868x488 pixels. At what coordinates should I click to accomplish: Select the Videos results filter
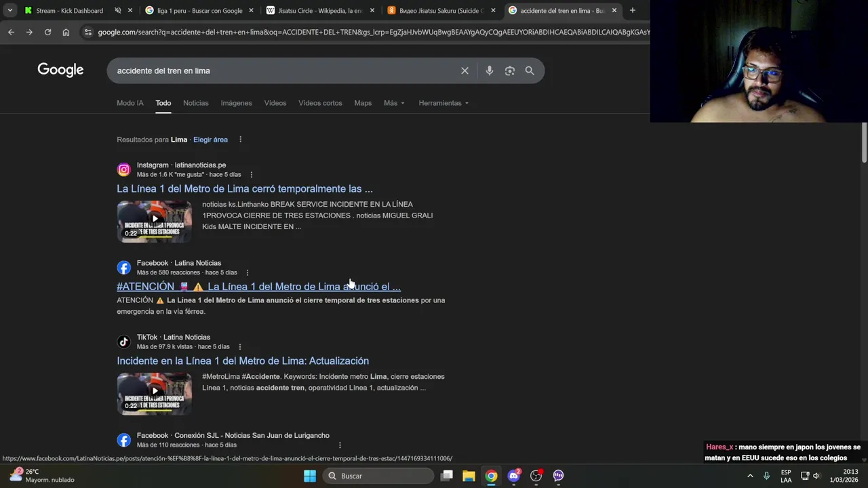point(275,103)
